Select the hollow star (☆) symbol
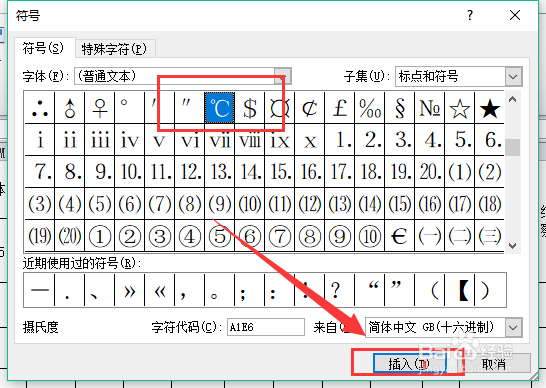The height and width of the screenshot is (388, 546). coord(459,108)
